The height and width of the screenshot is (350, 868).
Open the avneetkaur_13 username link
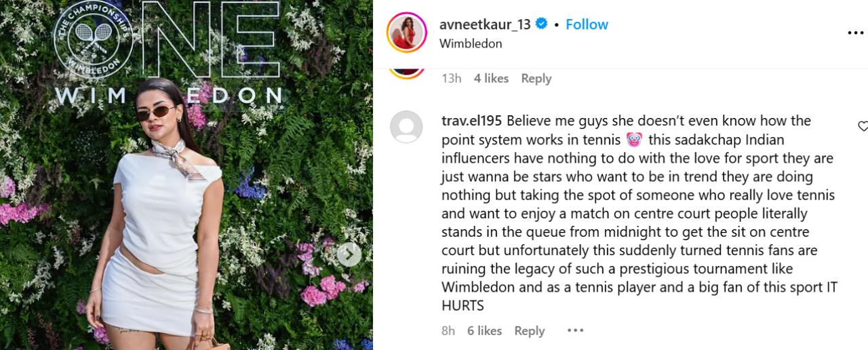pos(485,24)
